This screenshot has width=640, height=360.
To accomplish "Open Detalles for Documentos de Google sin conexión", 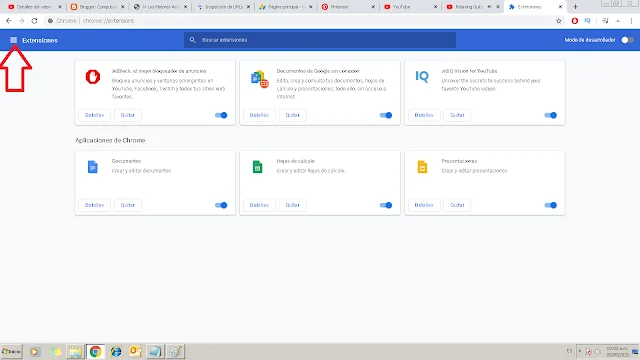I will point(259,115).
